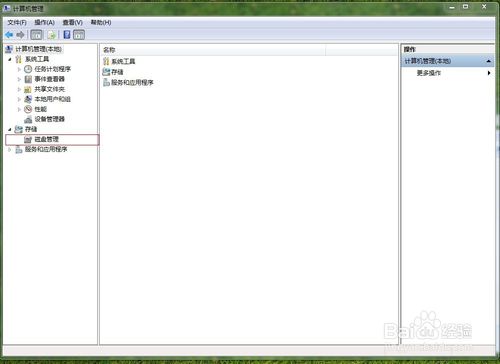Expand the 任务计划程序 tree node
The height and width of the screenshot is (364, 500).
point(19,69)
